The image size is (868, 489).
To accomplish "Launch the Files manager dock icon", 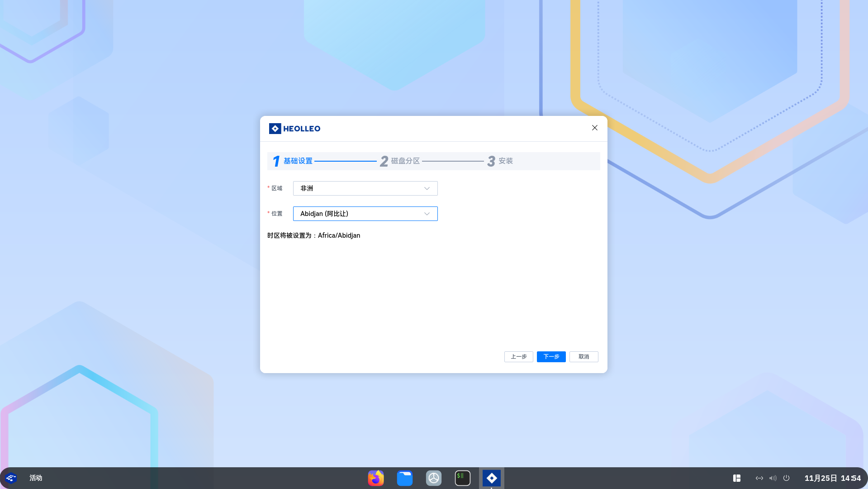I will (404, 478).
